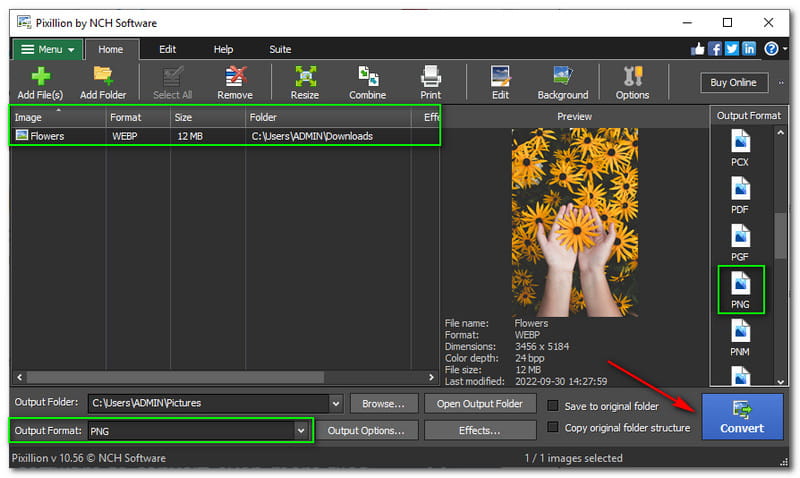The width and height of the screenshot is (800, 478).
Task: Switch to the Edit tab
Action: tap(167, 49)
